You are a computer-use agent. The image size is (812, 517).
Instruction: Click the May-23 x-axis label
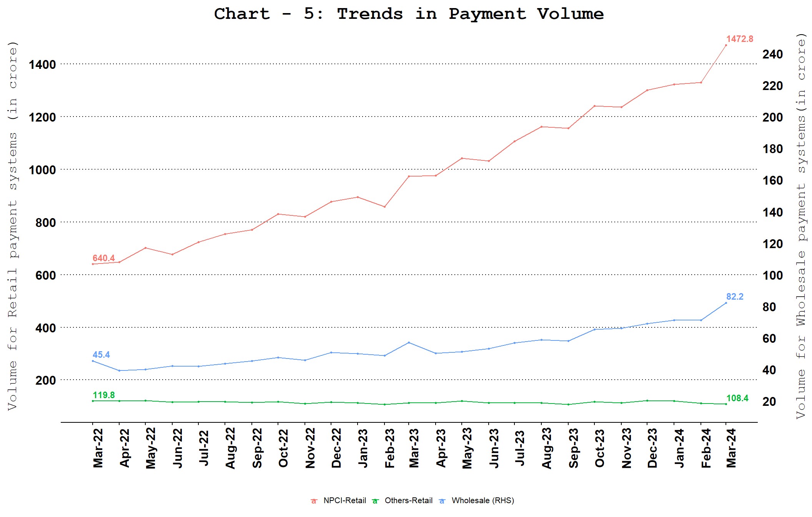pos(467,448)
